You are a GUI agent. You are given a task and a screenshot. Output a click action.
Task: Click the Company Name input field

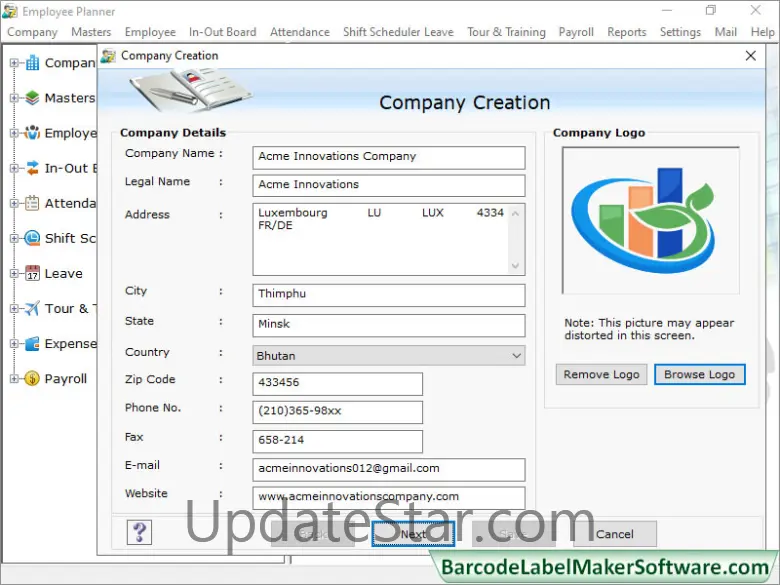click(389, 157)
